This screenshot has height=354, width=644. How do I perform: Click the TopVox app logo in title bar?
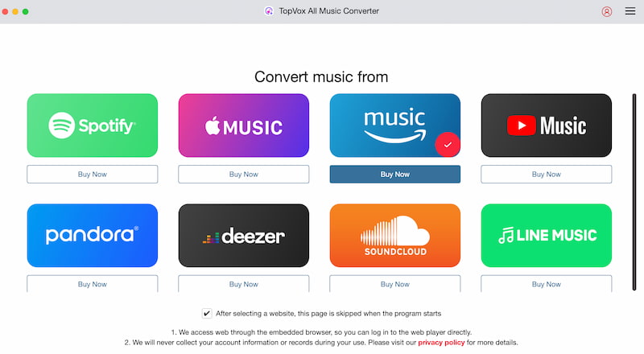pyautogui.click(x=269, y=11)
